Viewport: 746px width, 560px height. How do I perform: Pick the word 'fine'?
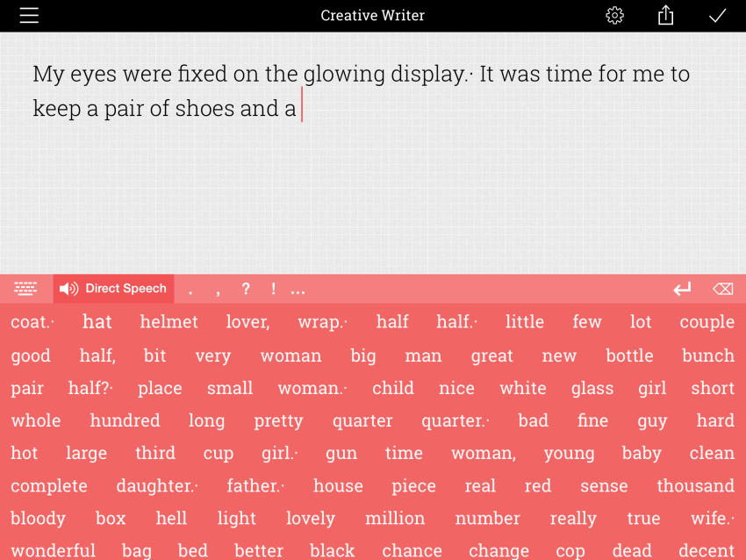pyautogui.click(x=592, y=420)
